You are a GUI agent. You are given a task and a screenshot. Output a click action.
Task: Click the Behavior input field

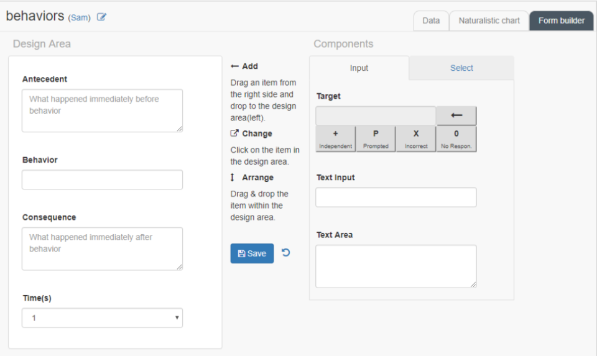click(x=101, y=180)
